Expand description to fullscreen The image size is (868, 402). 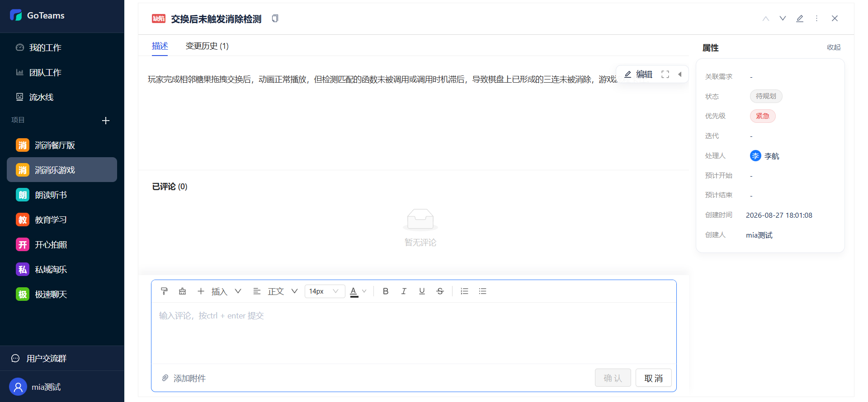(x=665, y=75)
